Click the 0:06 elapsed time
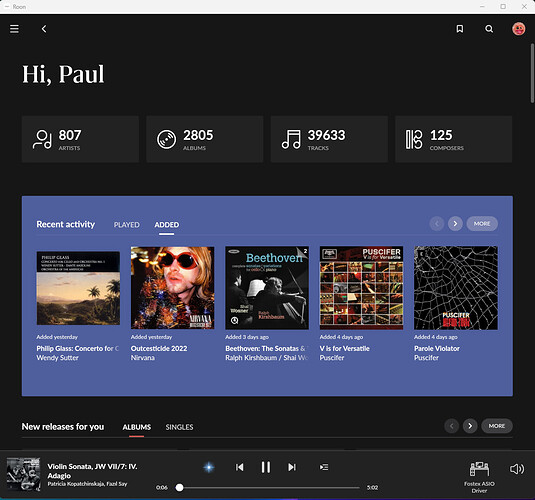The height and width of the screenshot is (500, 535). pyautogui.click(x=162, y=487)
